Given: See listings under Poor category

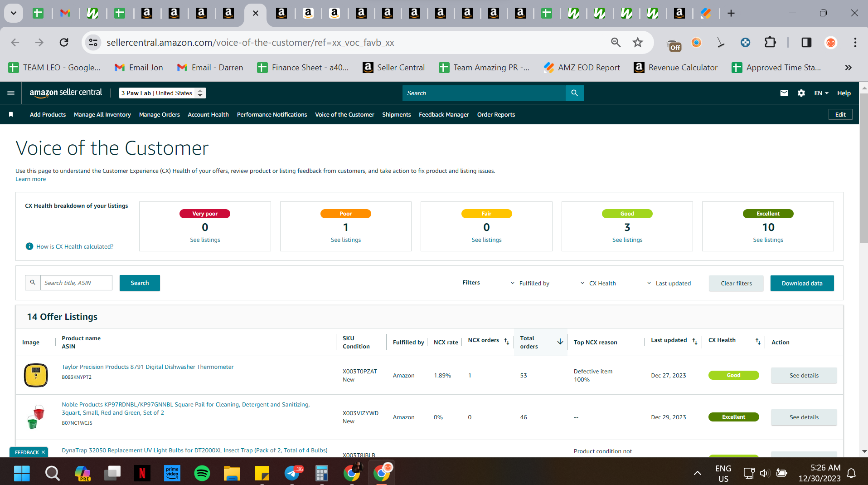Looking at the screenshot, I should coord(346,240).
